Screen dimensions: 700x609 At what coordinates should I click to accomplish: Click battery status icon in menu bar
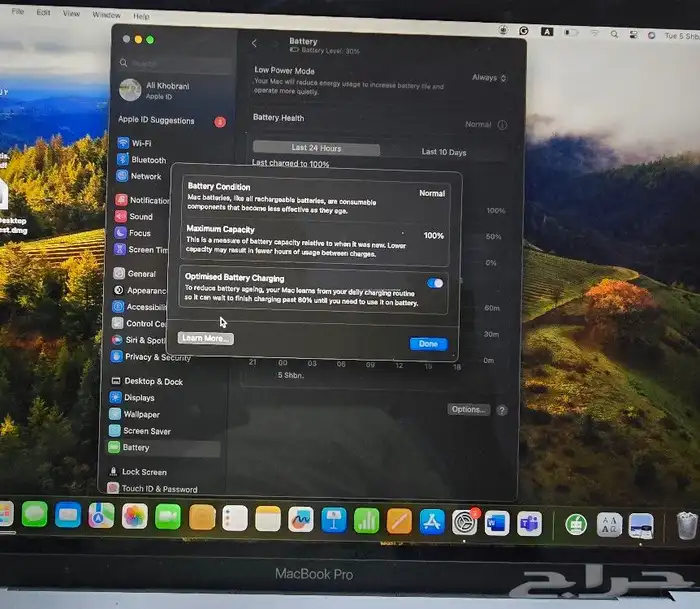(x=571, y=32)
